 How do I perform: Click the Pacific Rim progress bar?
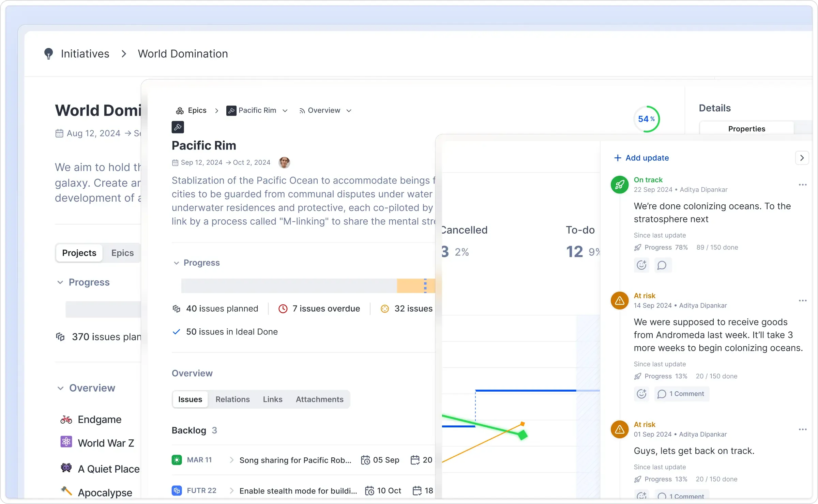(307, 286)
